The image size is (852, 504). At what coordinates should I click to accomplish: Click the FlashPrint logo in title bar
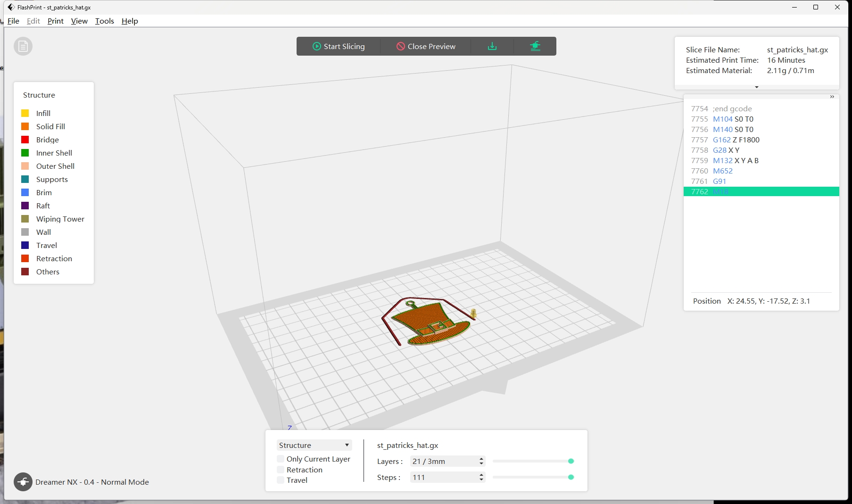11,7
